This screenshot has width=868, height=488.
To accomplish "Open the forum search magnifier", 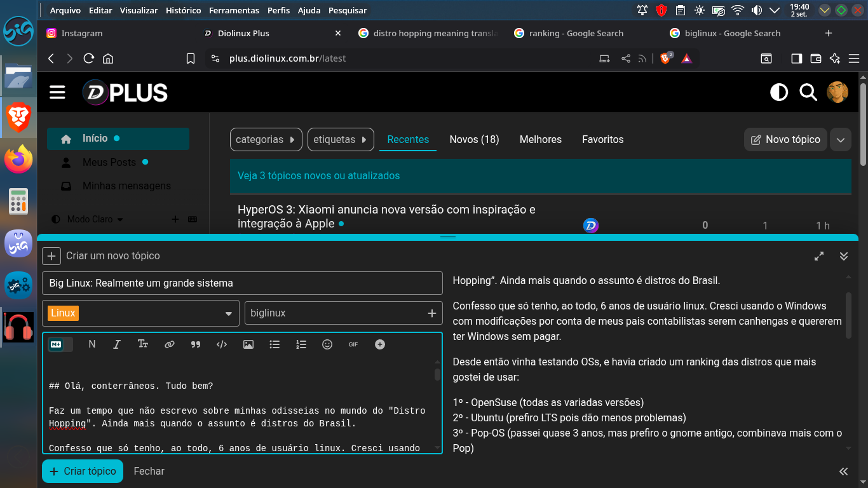I will pos(808,93).
